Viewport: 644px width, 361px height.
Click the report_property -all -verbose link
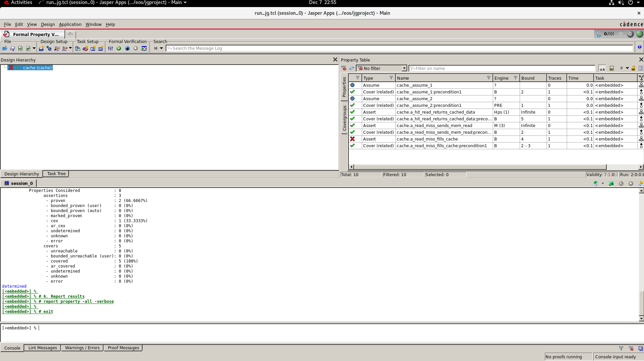pos(79,302)
